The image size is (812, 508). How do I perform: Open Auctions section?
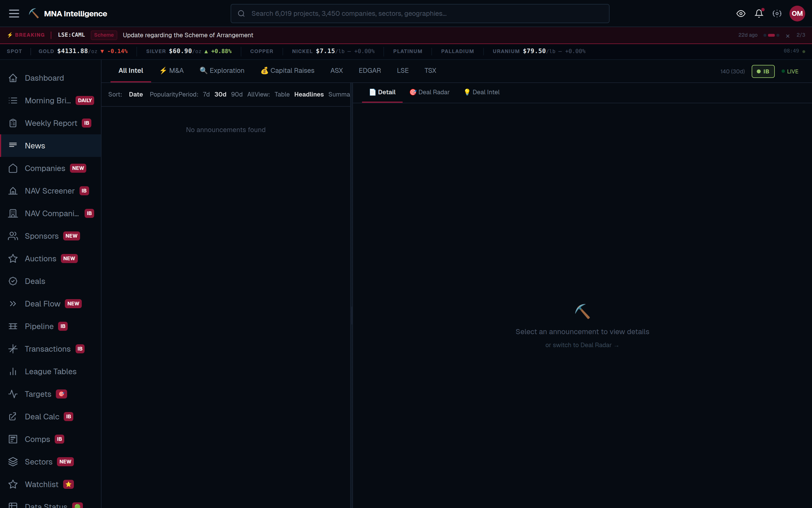pyautogui.click(x=51, y=258)
